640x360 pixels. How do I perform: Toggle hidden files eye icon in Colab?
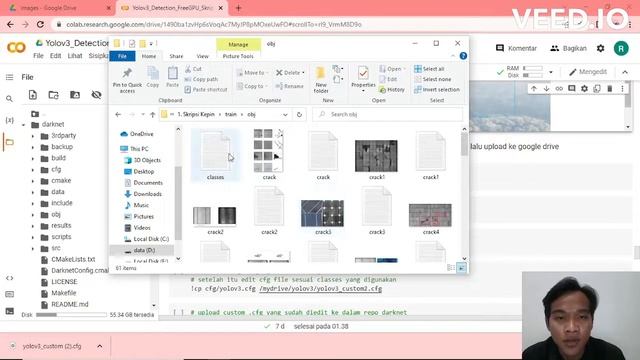pos(96,95)
